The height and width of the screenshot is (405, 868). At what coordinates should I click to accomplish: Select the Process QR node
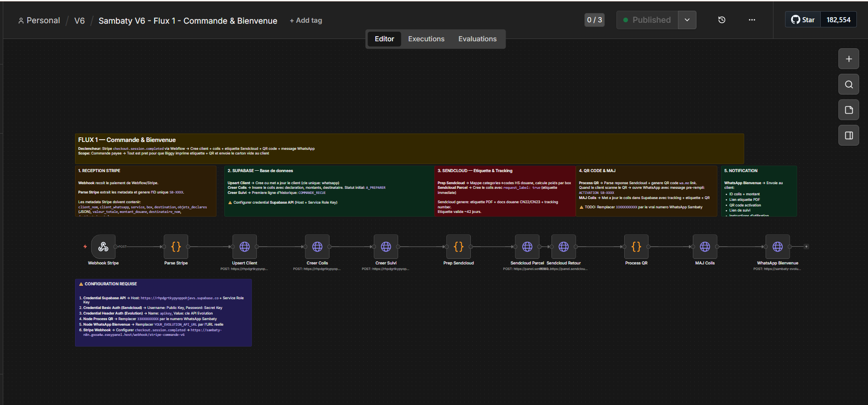point(636,247)
